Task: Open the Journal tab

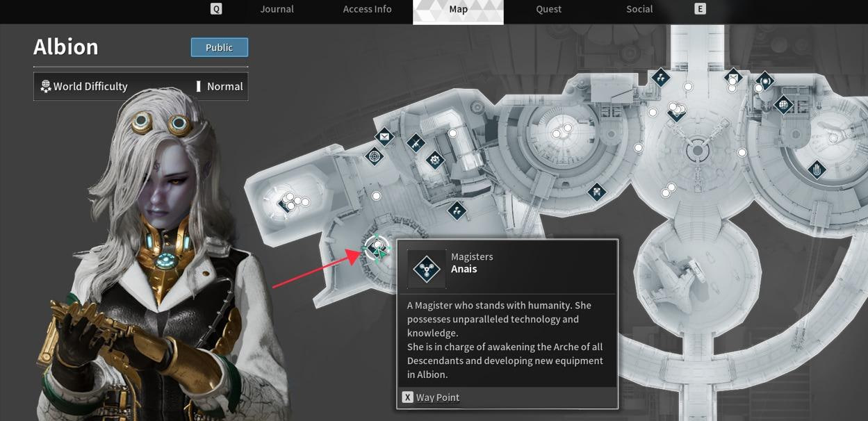Action: coord(277,9)
